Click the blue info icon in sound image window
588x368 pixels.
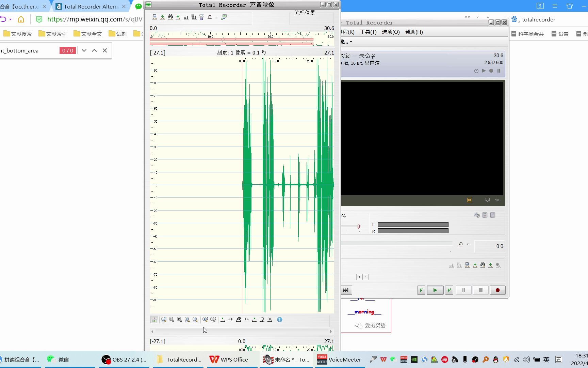[280, 320]
